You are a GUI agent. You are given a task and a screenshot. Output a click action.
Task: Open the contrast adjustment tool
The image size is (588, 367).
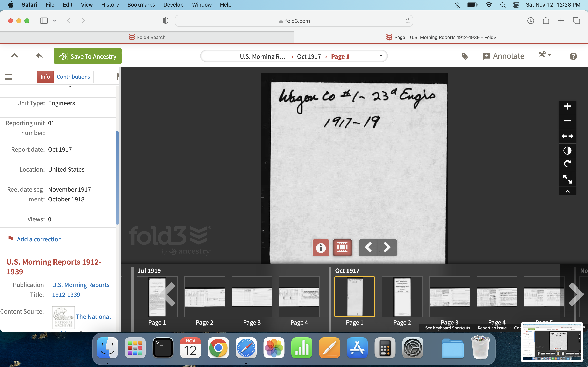click(x=567, y=151)
